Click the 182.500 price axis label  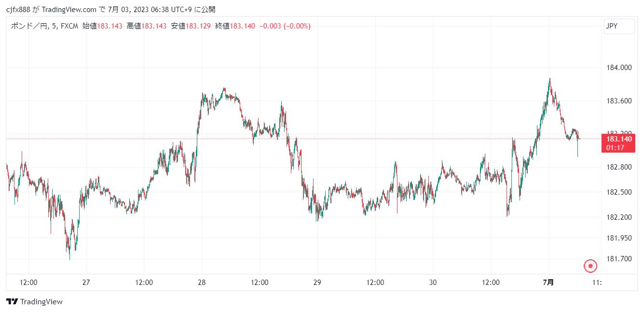pos(619,192)
